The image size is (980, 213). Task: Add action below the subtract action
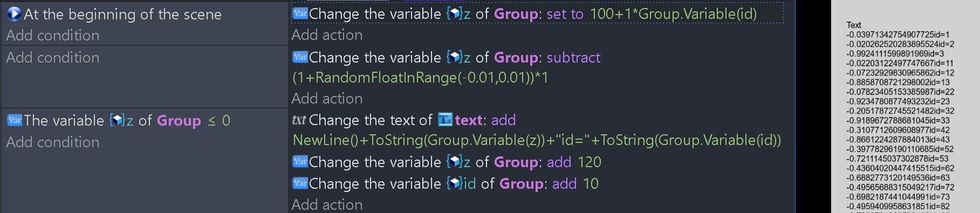(327, 99)
